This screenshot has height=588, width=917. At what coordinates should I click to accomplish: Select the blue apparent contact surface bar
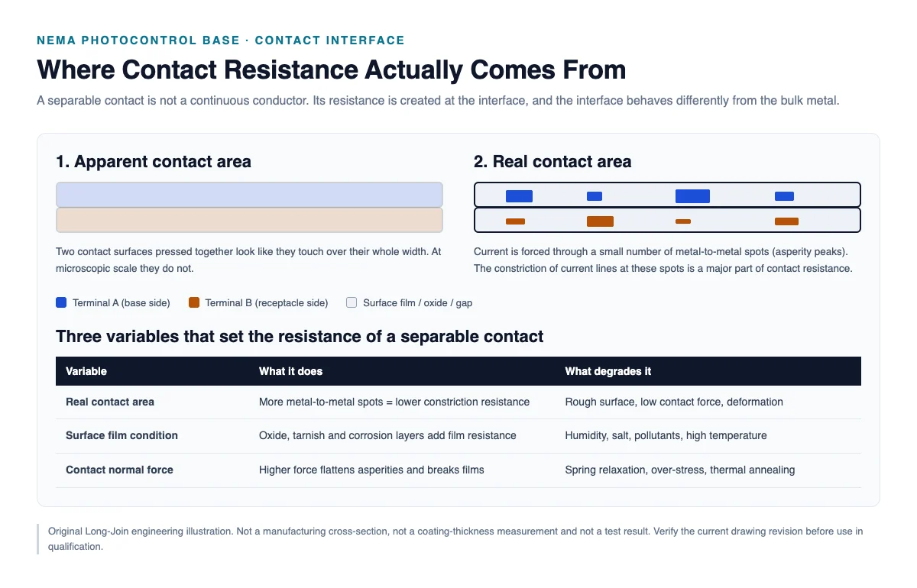[x=249, y=195]
